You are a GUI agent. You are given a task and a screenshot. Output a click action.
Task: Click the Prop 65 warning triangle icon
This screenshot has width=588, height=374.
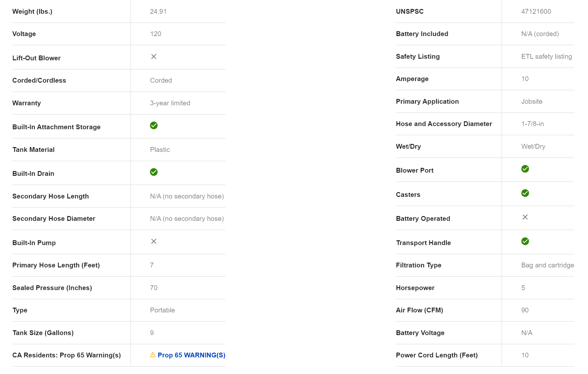click(153, 355)
